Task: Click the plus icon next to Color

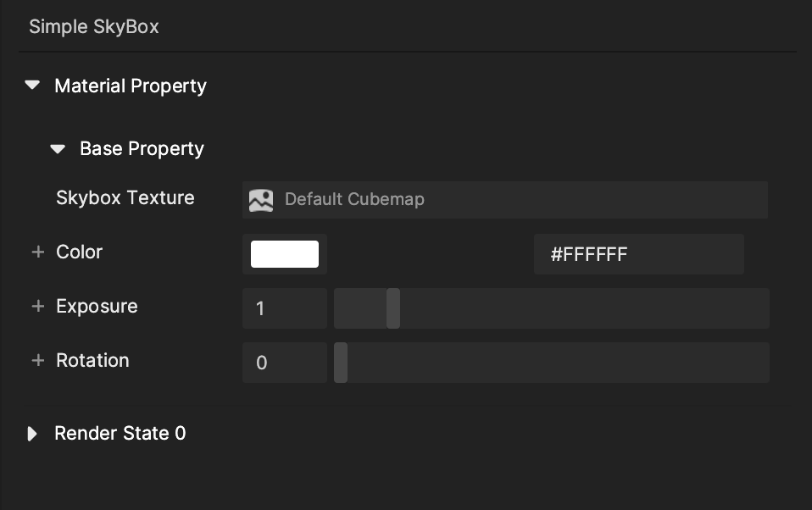Action: point(37,252)
